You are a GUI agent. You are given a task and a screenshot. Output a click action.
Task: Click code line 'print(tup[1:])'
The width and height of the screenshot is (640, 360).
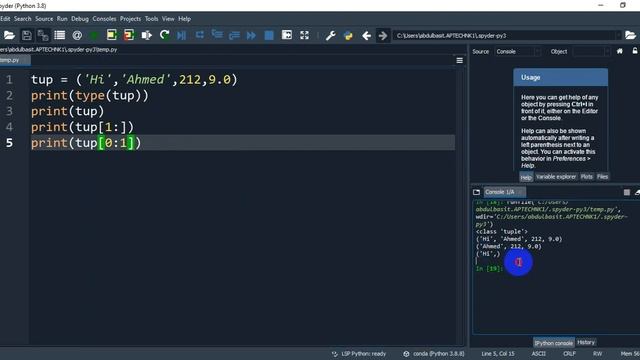coord(82,127)
